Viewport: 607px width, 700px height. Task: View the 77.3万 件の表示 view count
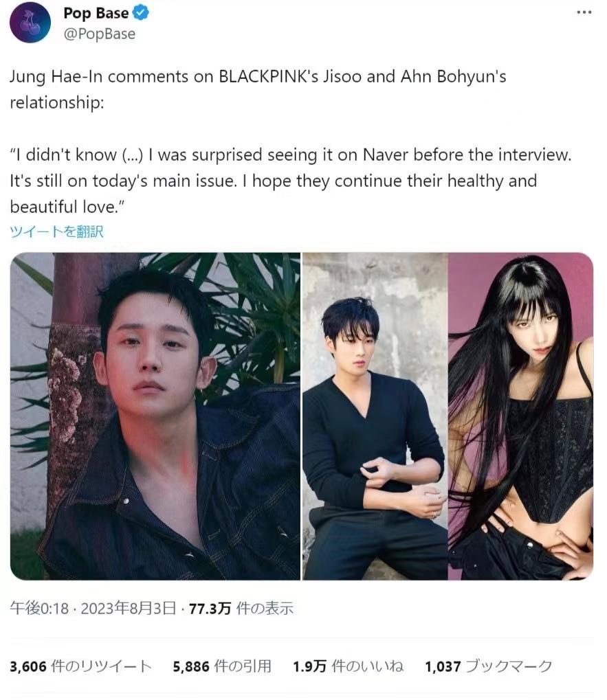(241, 608)
